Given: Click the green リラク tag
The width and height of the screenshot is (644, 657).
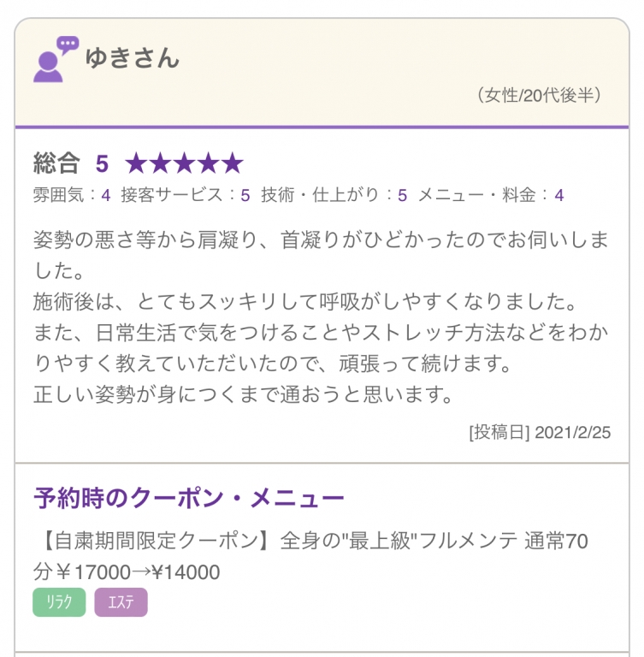Looking at the screenshot, I should coord(59,602).
